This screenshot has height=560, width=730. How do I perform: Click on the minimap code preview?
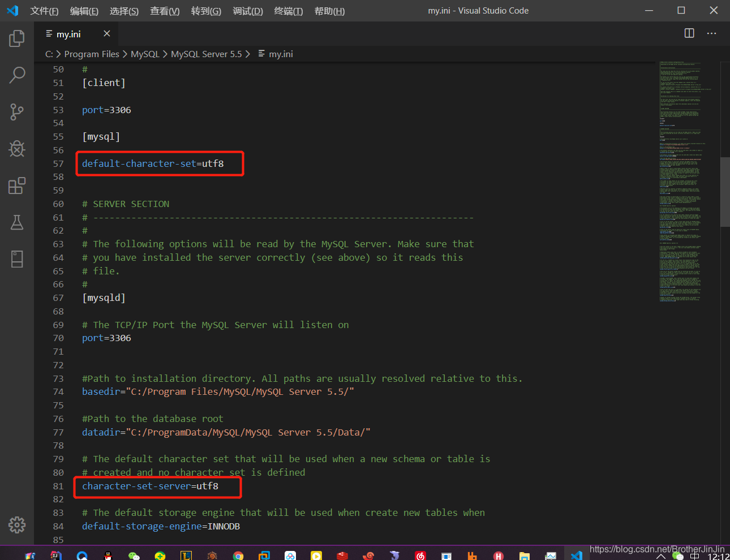pyautogui.click(x=685, y=181)
